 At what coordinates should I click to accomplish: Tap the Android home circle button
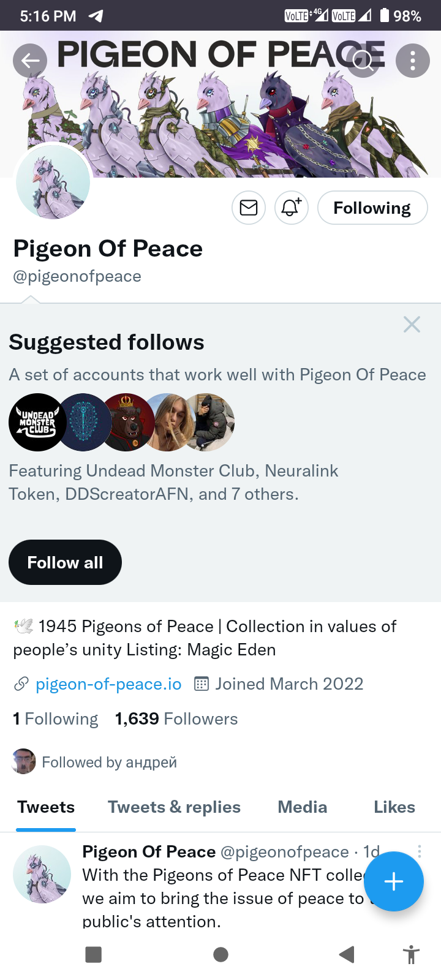coord(221,954)
